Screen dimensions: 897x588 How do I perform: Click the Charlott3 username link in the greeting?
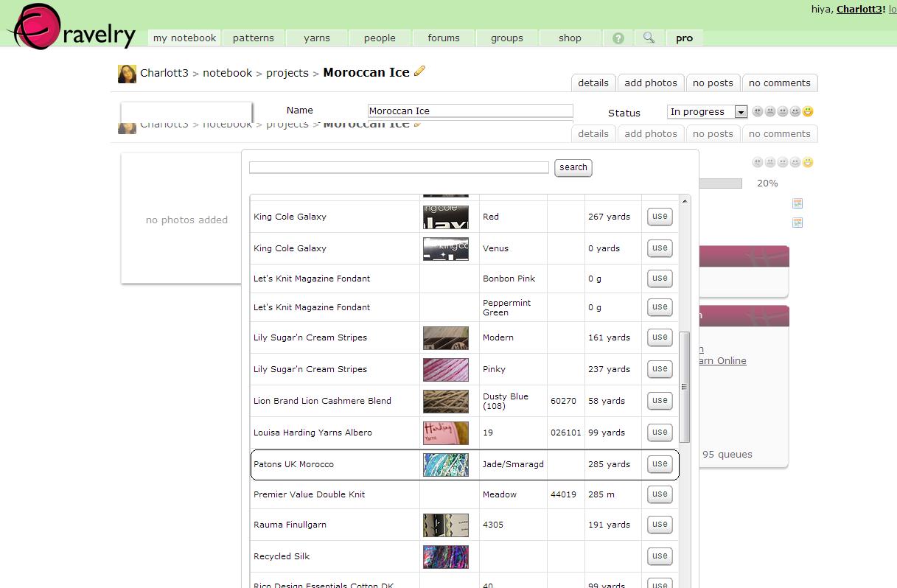tap(859, 10)
